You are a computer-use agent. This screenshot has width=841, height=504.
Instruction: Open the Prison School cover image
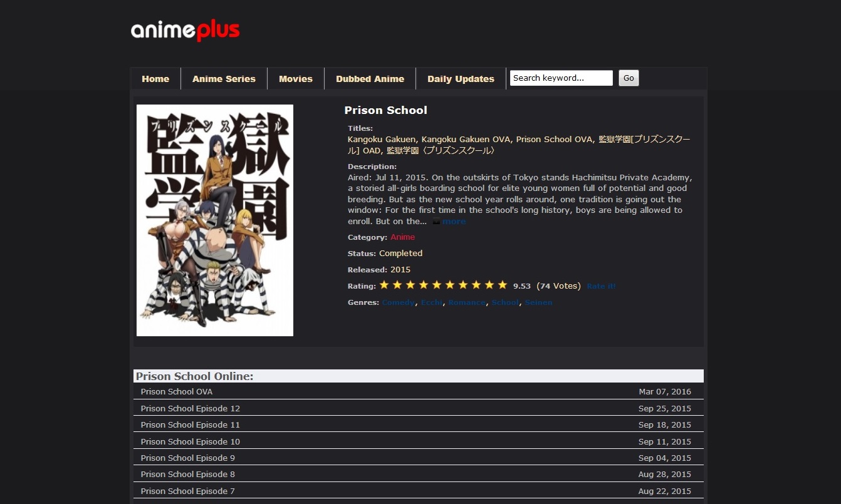pyautogui.click(x=215, y=220)
